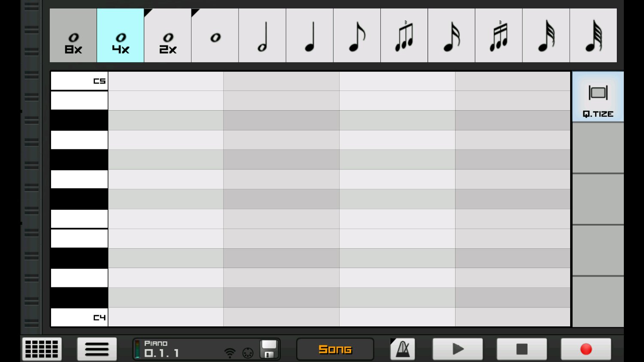The width and height of the screenshot is (644, 362).
Task: Pick the sixteenth note triplet icon
Action: 498,36
